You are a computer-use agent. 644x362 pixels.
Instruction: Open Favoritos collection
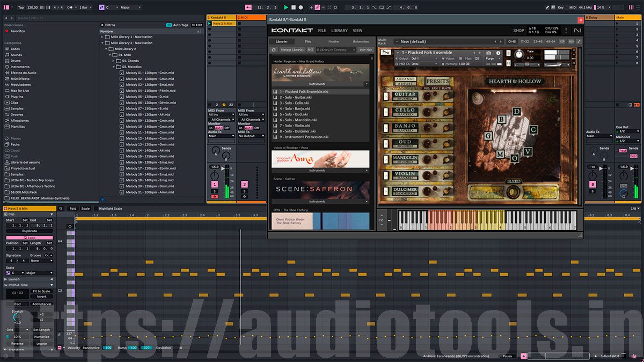pos(18,31)
